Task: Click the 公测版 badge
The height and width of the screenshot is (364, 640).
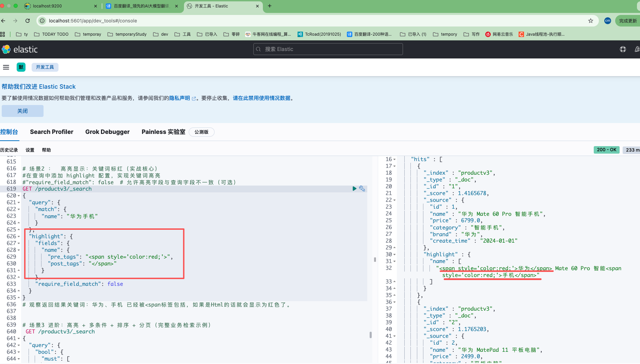Action: (x=202, y=132)
